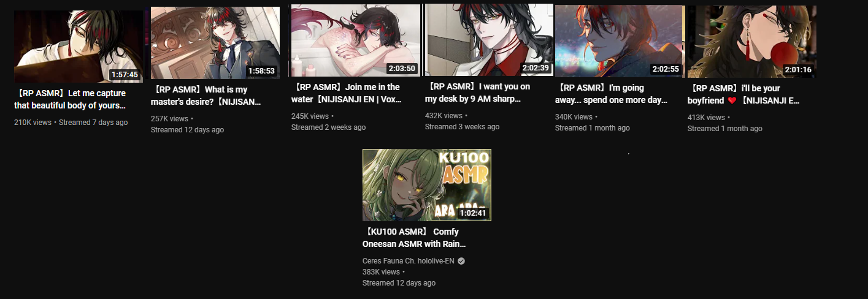
Task: Click the 1:57:45 duration badge
Action: pyautogui.click(x=125, y=75)
